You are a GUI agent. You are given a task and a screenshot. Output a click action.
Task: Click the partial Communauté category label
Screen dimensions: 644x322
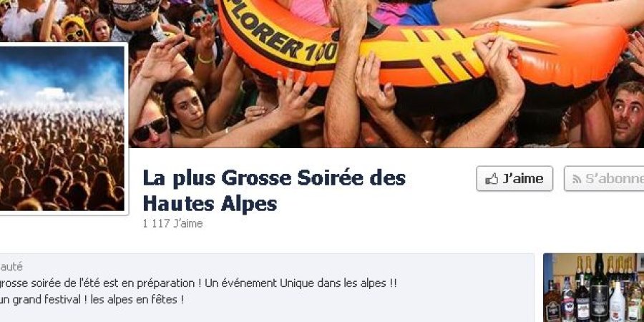point(11,267)
